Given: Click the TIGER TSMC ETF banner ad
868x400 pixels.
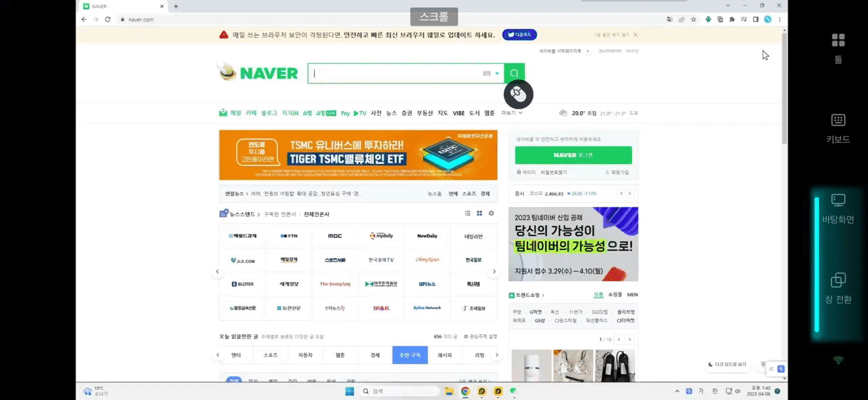Looking at the screenshot, I should pyautogui.click(x=358, y=155).
